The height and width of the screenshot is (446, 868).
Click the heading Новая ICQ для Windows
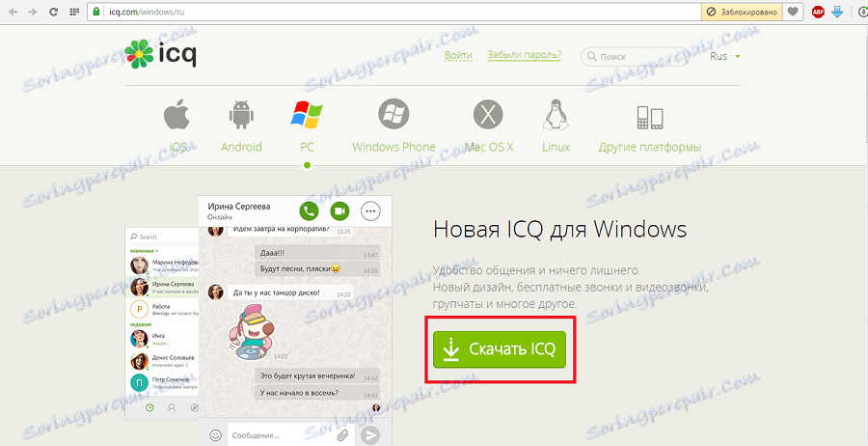point(559,230)
